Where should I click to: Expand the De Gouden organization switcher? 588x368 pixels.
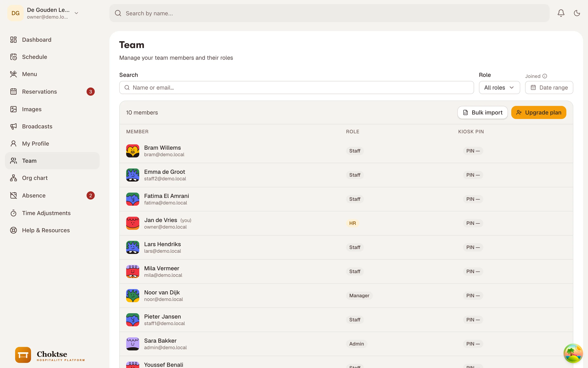pos(76,13)
